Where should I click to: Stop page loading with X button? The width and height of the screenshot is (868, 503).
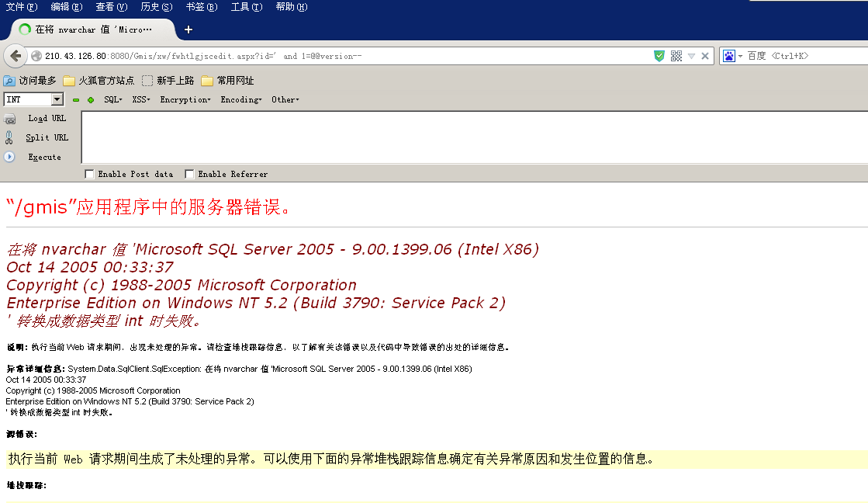coord(704,56)
